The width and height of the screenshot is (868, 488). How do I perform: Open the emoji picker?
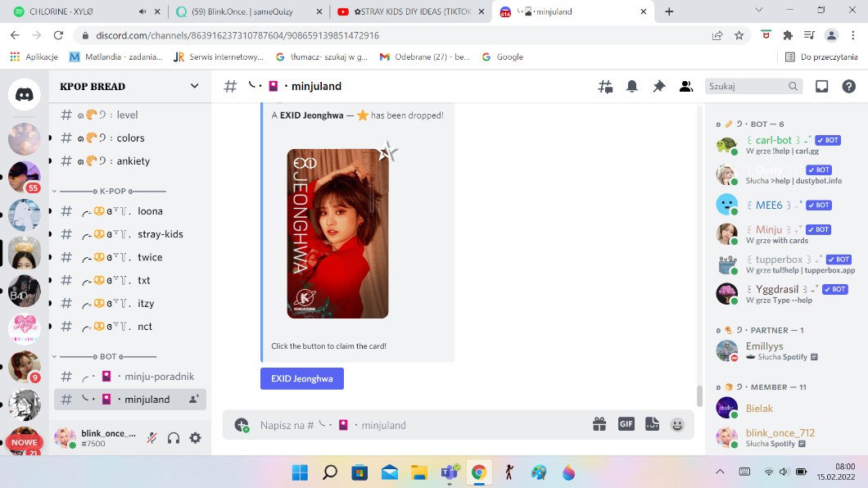677,424
